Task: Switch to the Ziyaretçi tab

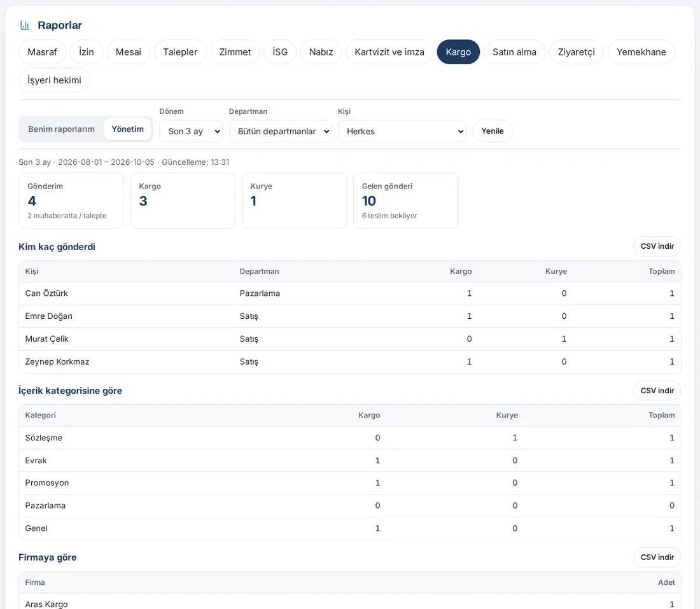Action: pyautogui.click(x=577, y=52)
